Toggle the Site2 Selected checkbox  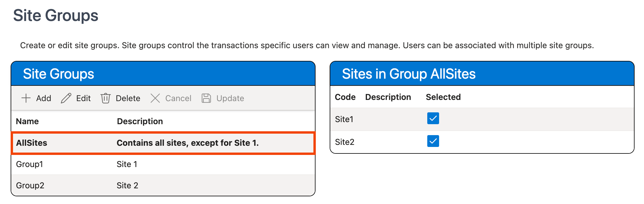[x=433, y=141]
